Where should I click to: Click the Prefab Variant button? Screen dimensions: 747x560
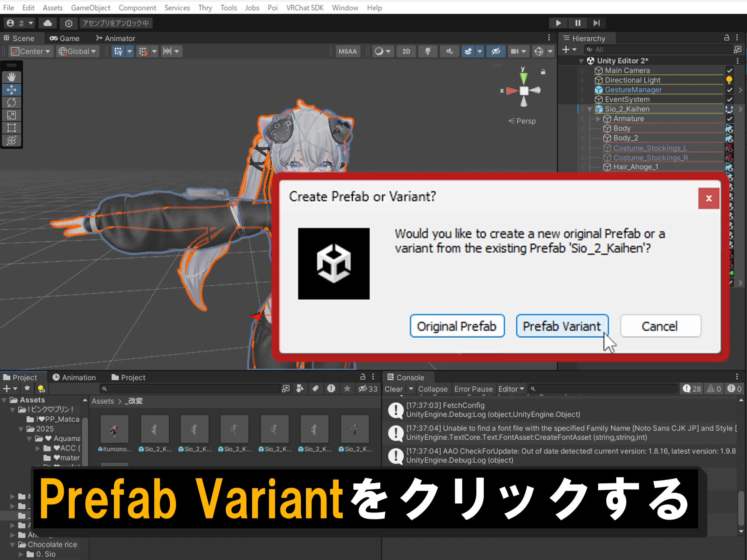point(562,326)
